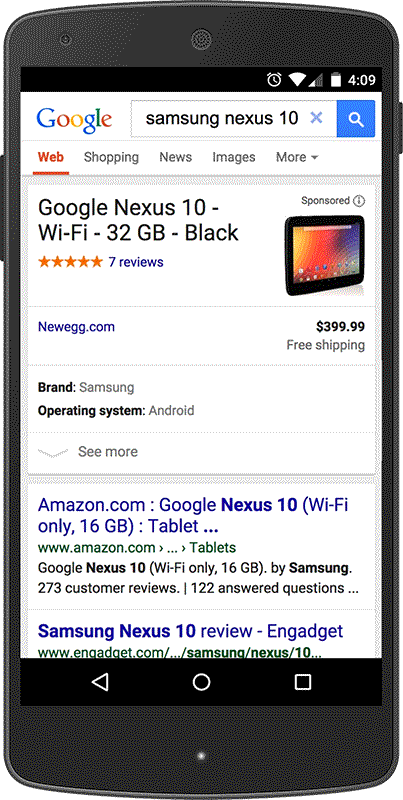
Task: Clear the search query with the X icon
Action: tap(317, 118)
